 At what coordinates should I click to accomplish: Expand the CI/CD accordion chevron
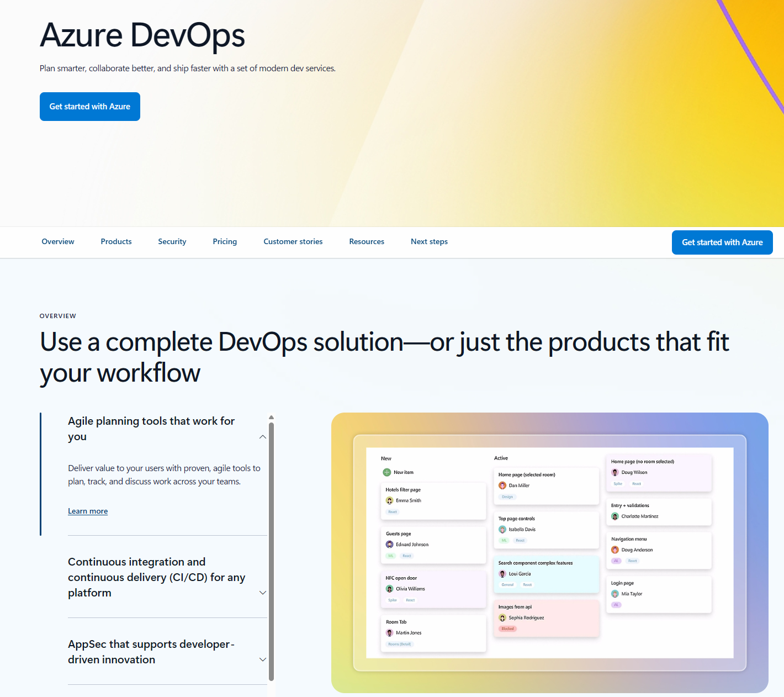pos(263,593)
